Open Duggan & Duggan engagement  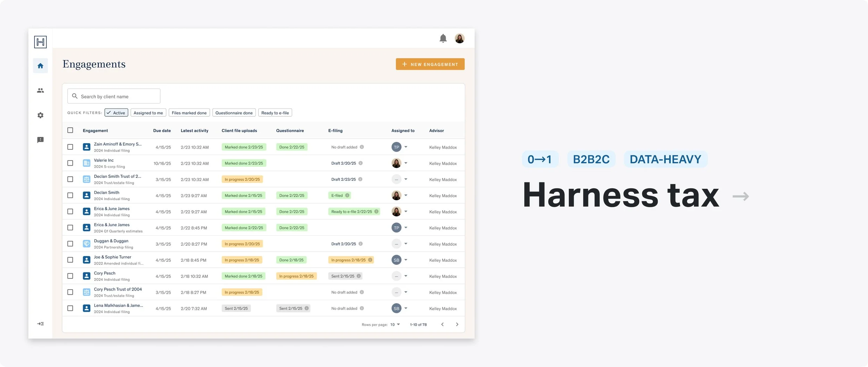[111, 241]
